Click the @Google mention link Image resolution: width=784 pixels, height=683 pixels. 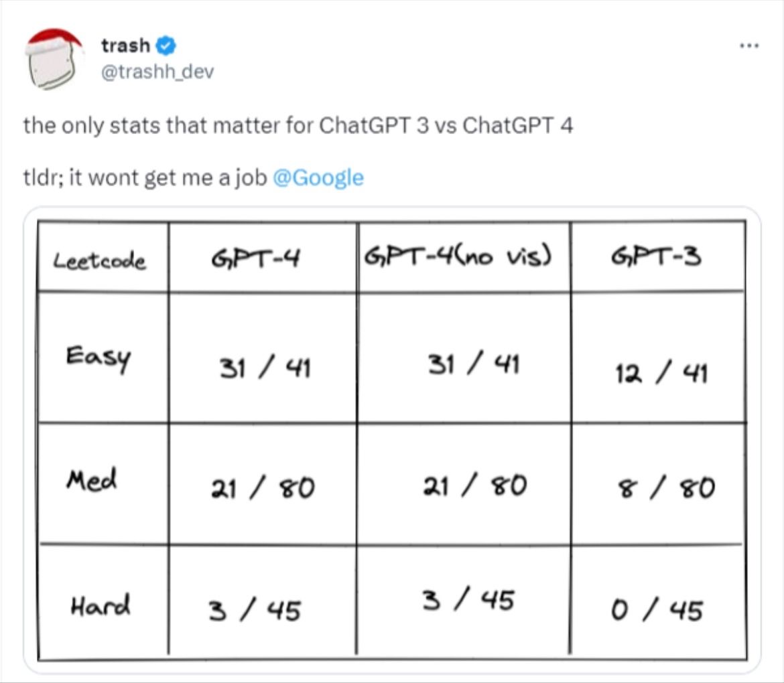[x=318, y=177]
